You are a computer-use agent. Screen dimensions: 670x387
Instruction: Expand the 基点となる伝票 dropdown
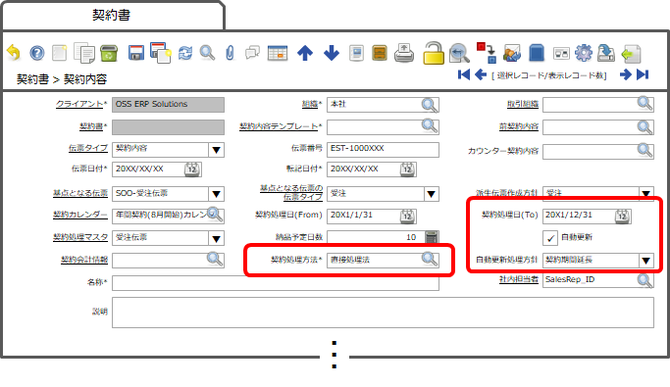216,194
